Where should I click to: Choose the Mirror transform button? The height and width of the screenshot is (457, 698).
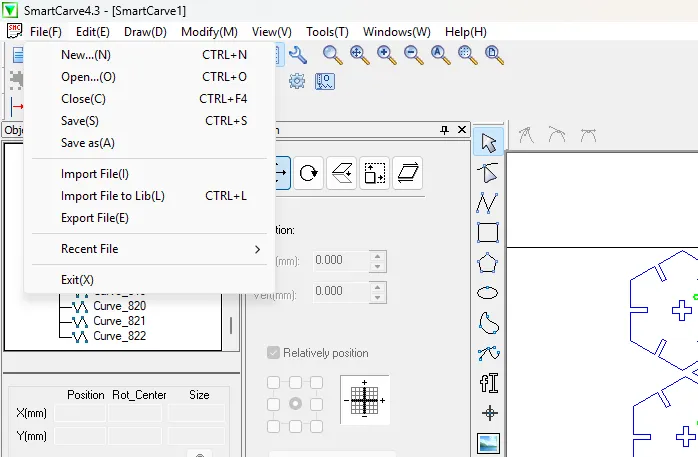pyautogui.click(x=341, y=173)
